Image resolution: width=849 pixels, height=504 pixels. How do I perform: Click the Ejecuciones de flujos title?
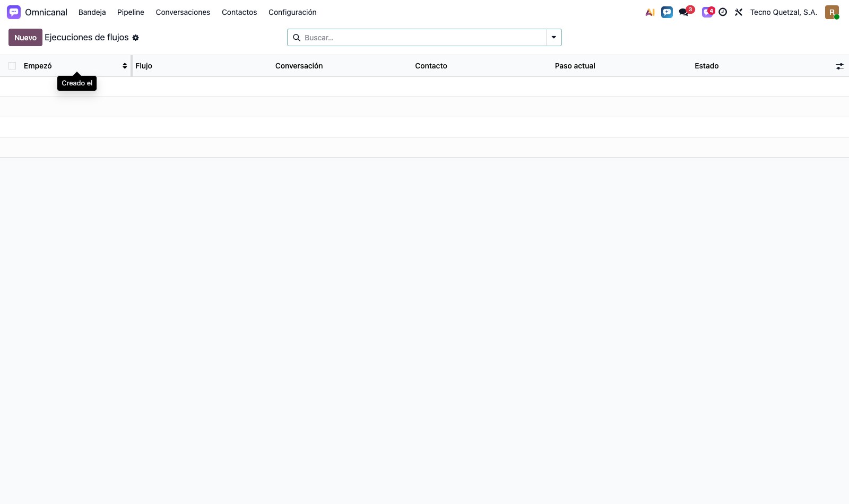point(86,37)
